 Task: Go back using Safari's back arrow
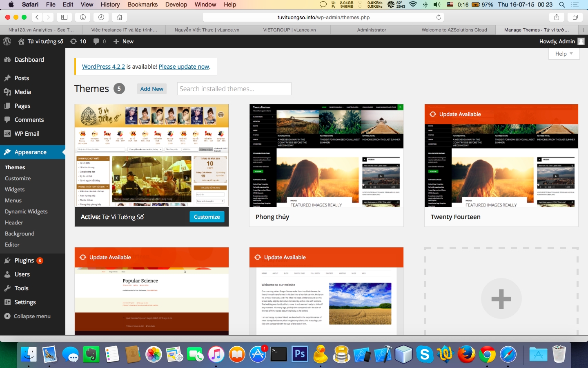tap(37, 17)
